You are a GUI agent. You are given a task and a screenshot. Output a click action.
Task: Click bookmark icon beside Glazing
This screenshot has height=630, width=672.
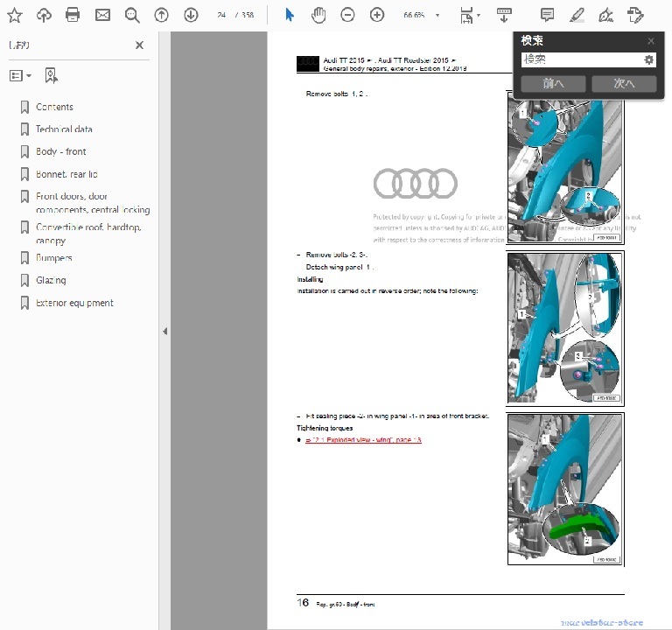(24, 280)
